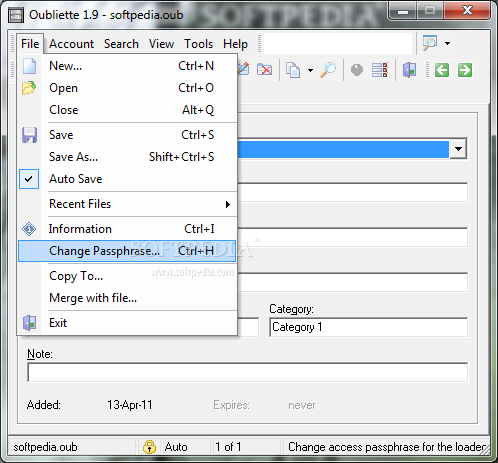
Task: Click the Information diamond icon
Action: pos(29,229)
